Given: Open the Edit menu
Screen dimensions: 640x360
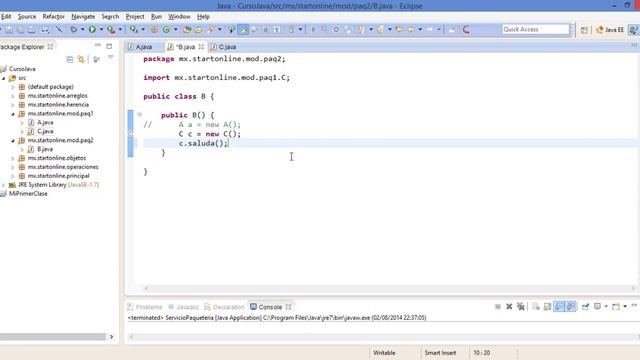Looking at the screenshot, I should click(6, 16).
